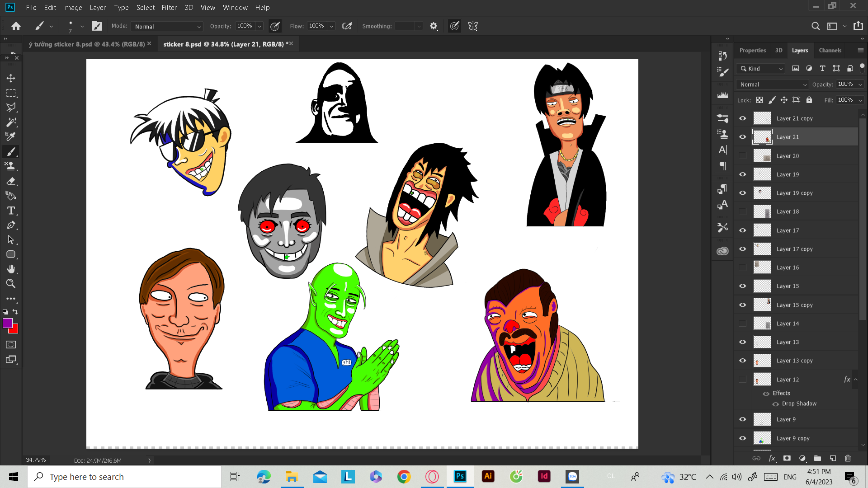Open brush smoothing options gear
This screenshot has height=488, width=868.
point(434,26)
